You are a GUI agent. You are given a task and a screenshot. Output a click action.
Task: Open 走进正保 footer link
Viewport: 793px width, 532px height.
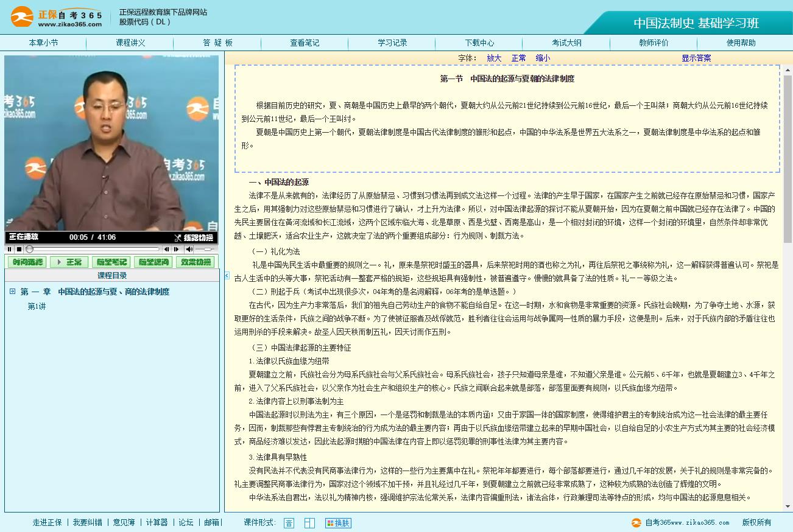(48, 522)
